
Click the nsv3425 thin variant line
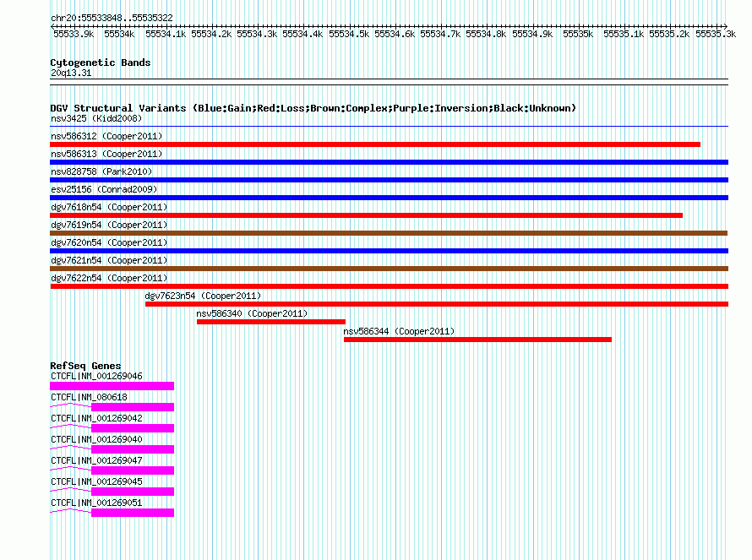(x=389, y=127)
